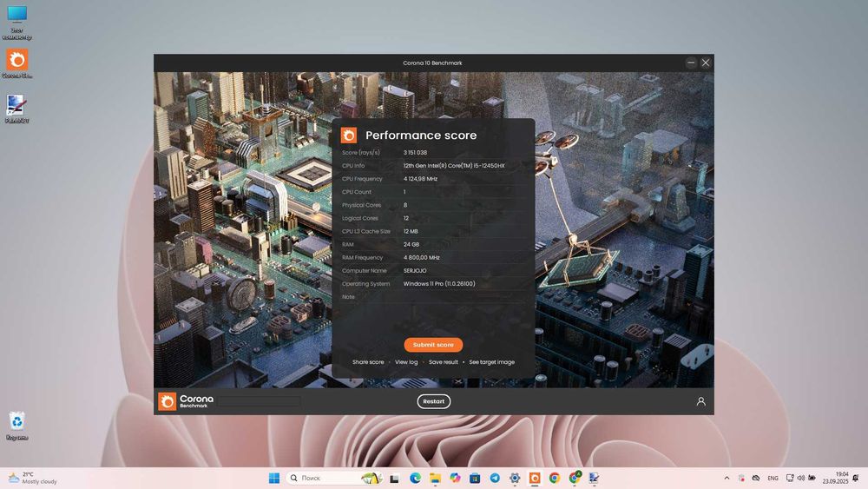
Task: Click the computer name SERJOJO
Action: (x=415, y=271)
